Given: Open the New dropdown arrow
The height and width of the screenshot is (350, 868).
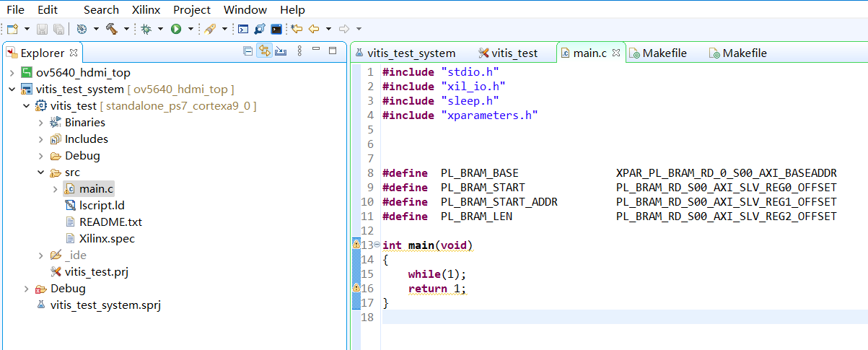Looking at the screenshot, I should tap(27, 29).
